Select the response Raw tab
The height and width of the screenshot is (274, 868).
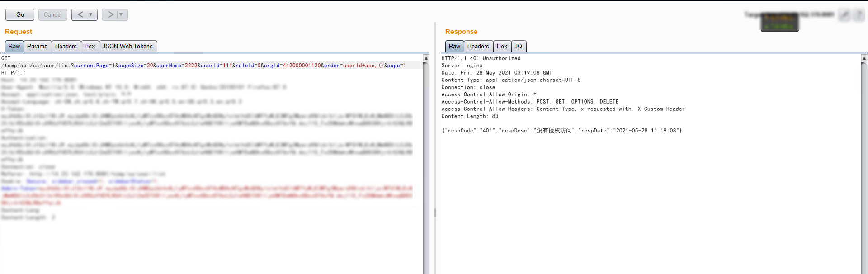[454, 47]
